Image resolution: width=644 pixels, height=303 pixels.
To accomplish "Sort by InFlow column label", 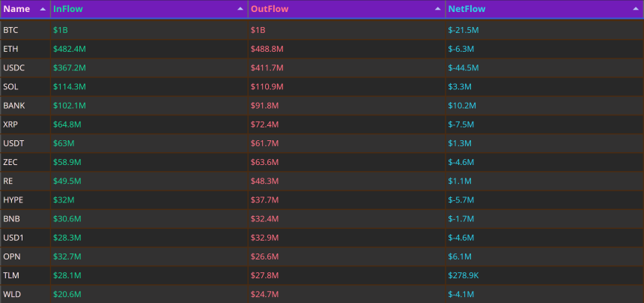I will click(x=67, y=9).
